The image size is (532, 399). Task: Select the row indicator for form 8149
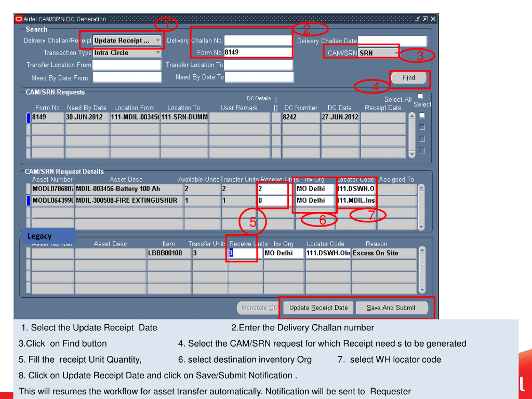[28, 118]
